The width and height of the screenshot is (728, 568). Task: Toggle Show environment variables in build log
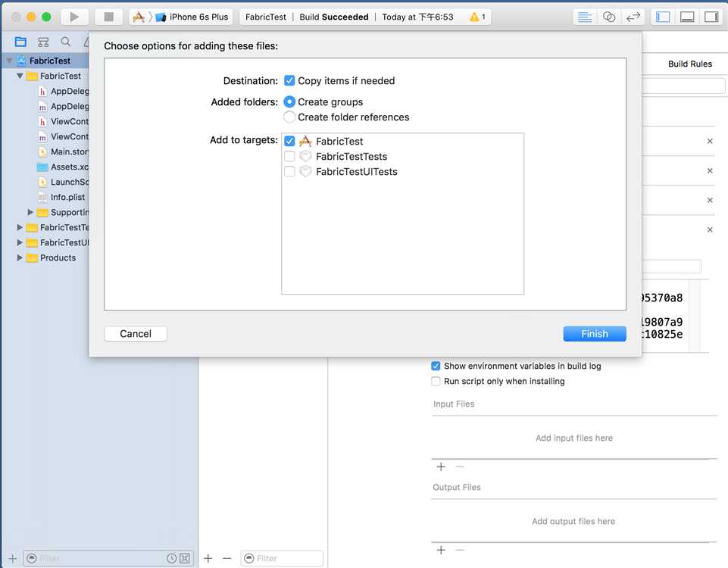pyautogui.click(x=436, y=366)
